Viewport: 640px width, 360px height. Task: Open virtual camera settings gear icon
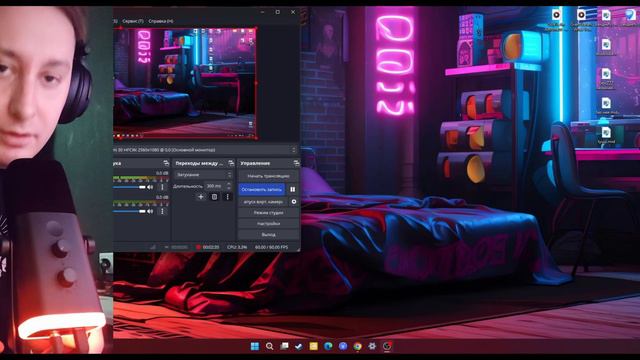click(x=293, y=202)
